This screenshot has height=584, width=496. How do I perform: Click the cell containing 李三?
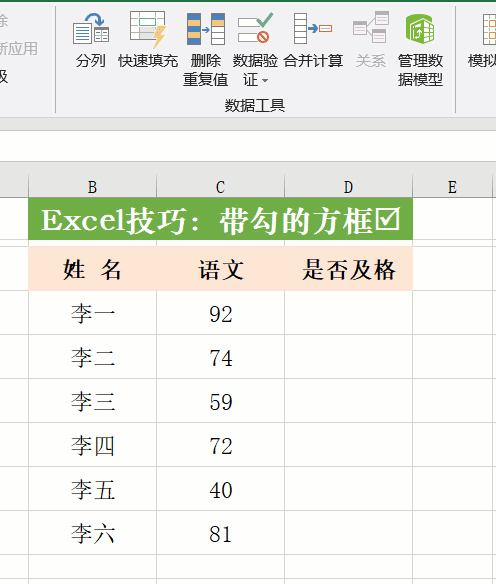pyautogui.click(x=92, y=401)
